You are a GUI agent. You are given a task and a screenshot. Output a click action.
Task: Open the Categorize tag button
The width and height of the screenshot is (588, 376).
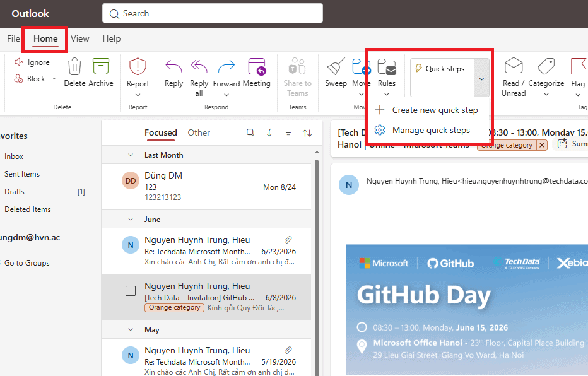click(x=546, y=73)
